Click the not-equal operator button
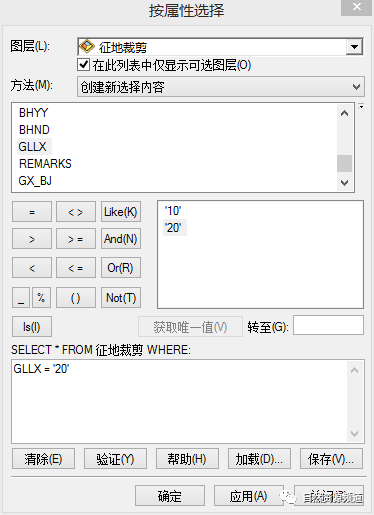This screenshot has height=515, width=374. coord(76,212)
